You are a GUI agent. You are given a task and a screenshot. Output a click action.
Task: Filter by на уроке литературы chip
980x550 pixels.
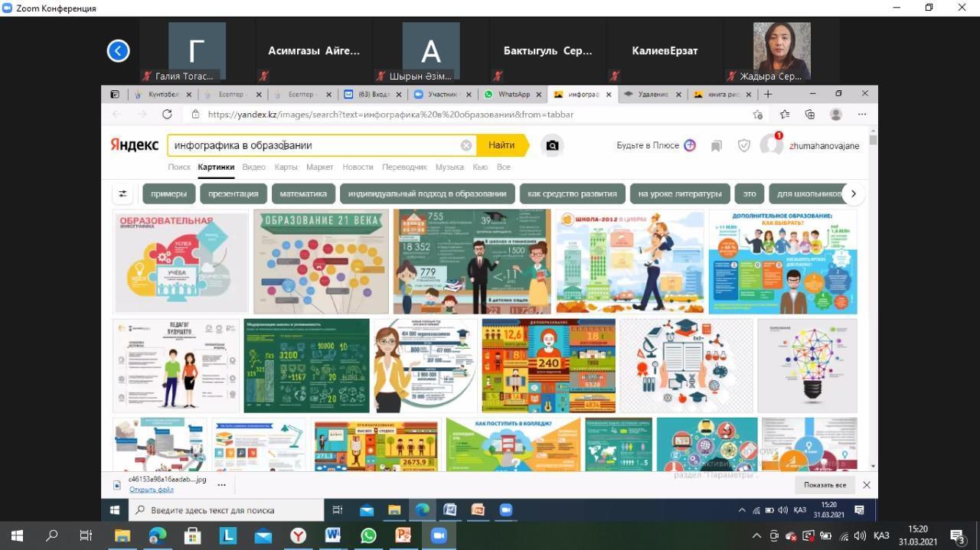tap(680, 194)
